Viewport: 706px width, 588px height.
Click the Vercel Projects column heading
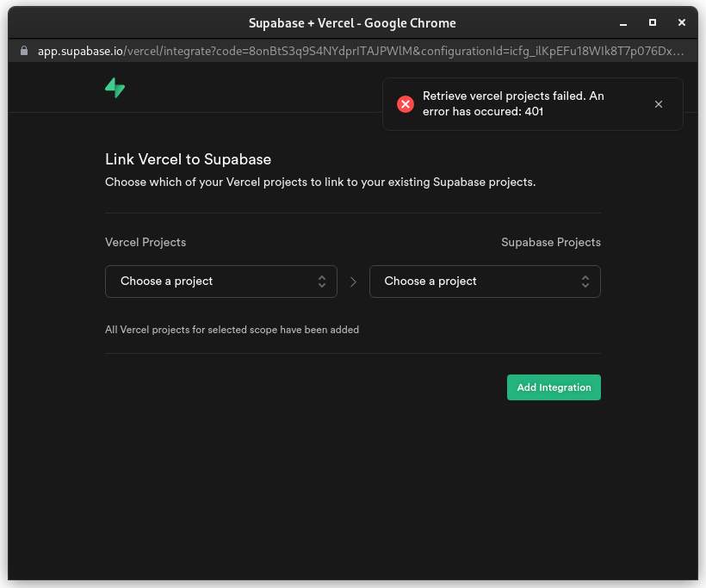[x=146, y=242]
